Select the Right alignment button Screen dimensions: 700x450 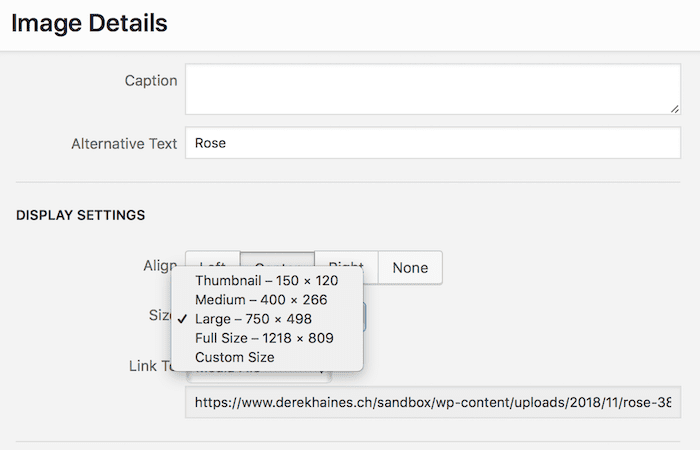[x=347, y=257]
